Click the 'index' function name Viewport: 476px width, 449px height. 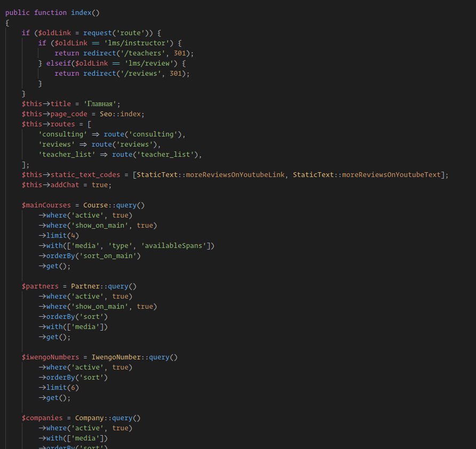pos(81,12)
